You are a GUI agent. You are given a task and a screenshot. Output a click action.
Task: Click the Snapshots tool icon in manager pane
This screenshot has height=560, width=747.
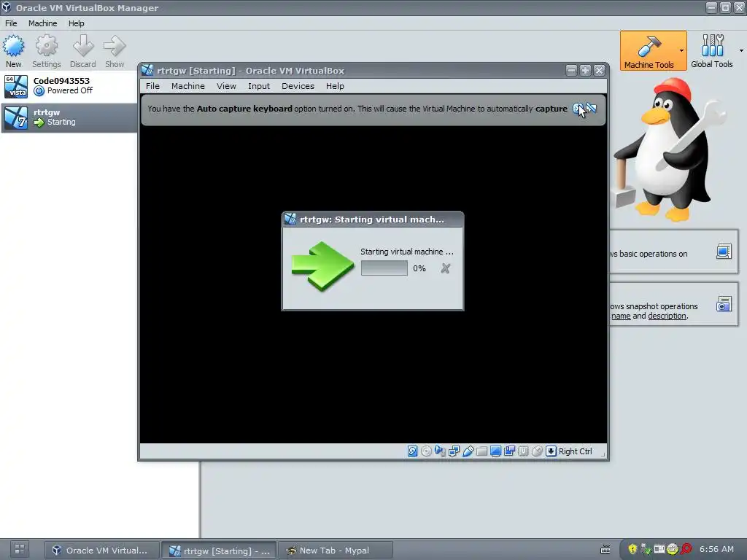[x=724, y=304]
